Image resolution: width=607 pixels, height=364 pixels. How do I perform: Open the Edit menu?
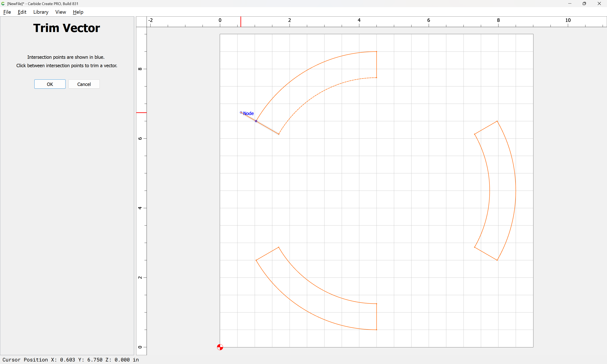22,12
